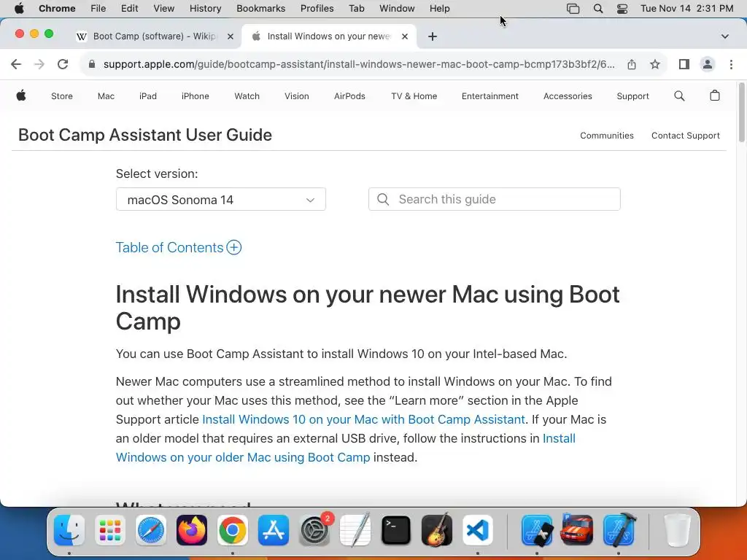Open the Support navigation link
The image size is (747, 560).
point(632,96)
